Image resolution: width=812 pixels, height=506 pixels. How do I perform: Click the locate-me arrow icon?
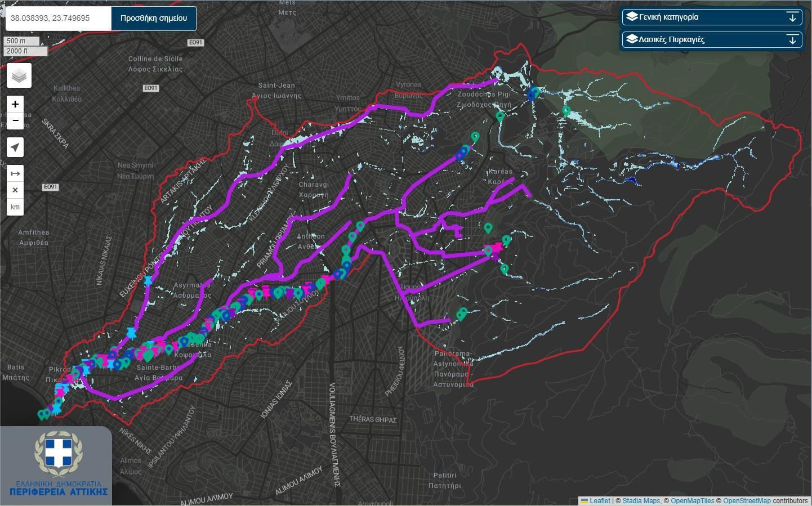coord(15,147)
